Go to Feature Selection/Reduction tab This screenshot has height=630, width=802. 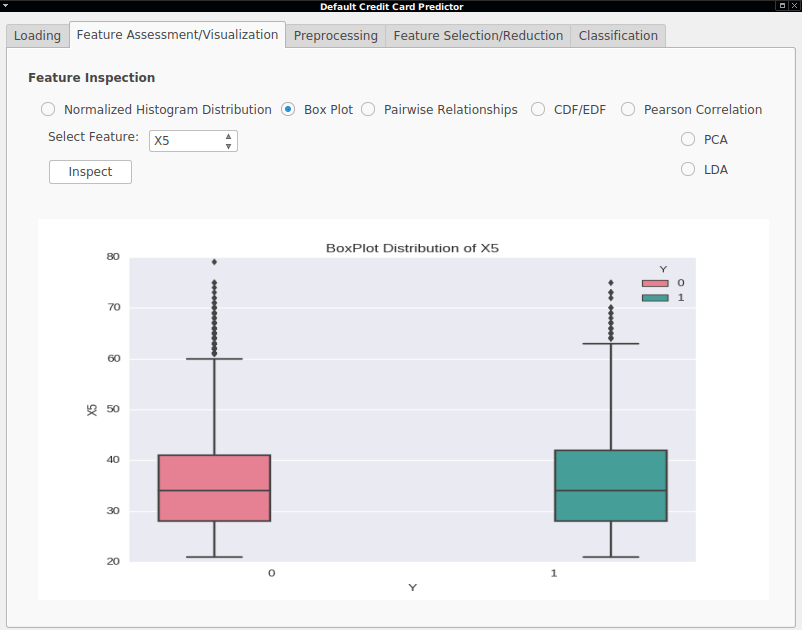tap(478, 36)
